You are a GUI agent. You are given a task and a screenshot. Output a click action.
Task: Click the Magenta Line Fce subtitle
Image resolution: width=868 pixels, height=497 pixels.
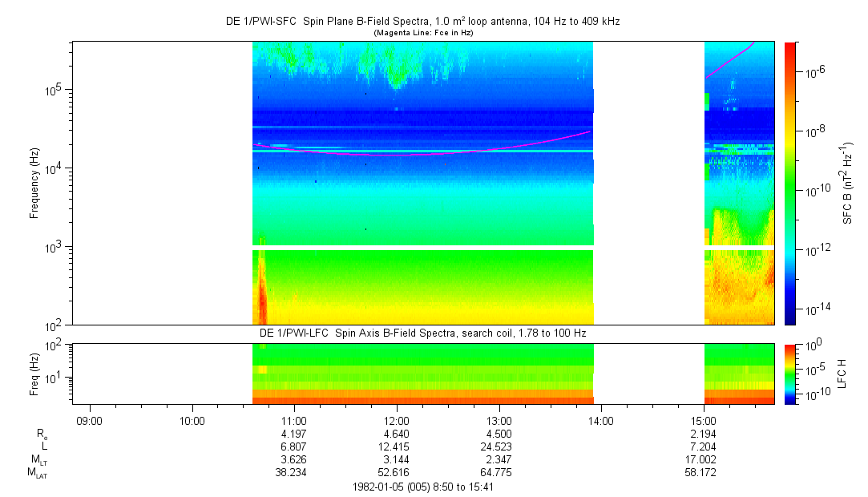pos(423,33)
